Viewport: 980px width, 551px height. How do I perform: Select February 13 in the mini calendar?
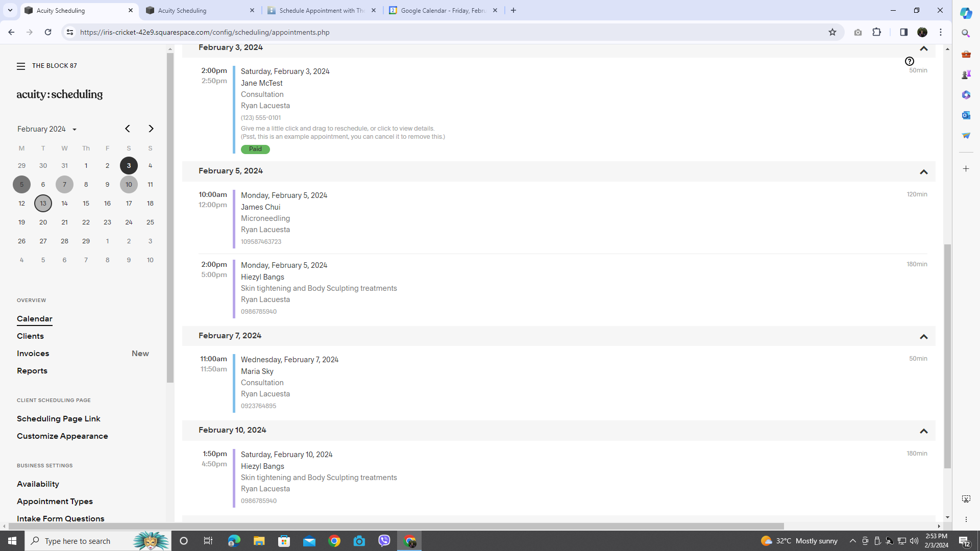click(43, 203)
